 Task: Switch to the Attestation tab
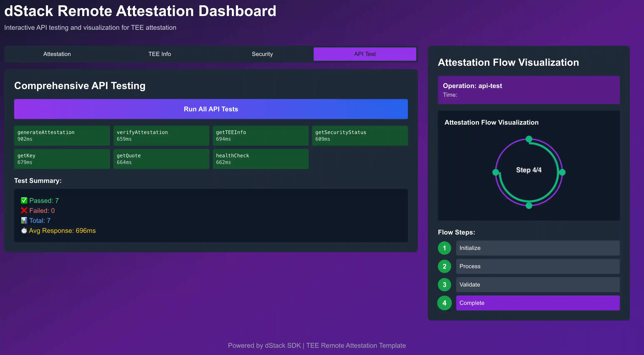(x=57, y=54)
